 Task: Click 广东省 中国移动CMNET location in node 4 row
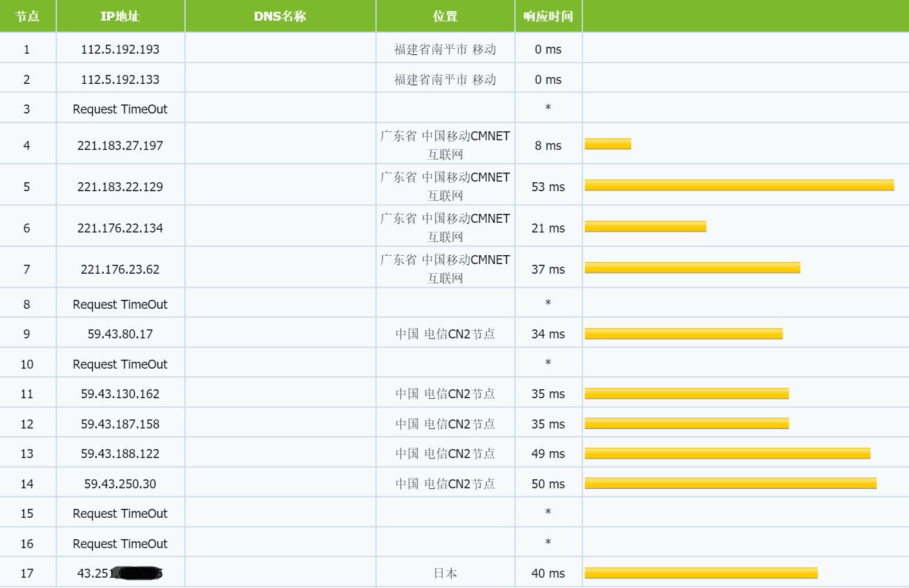click(445, 145)
